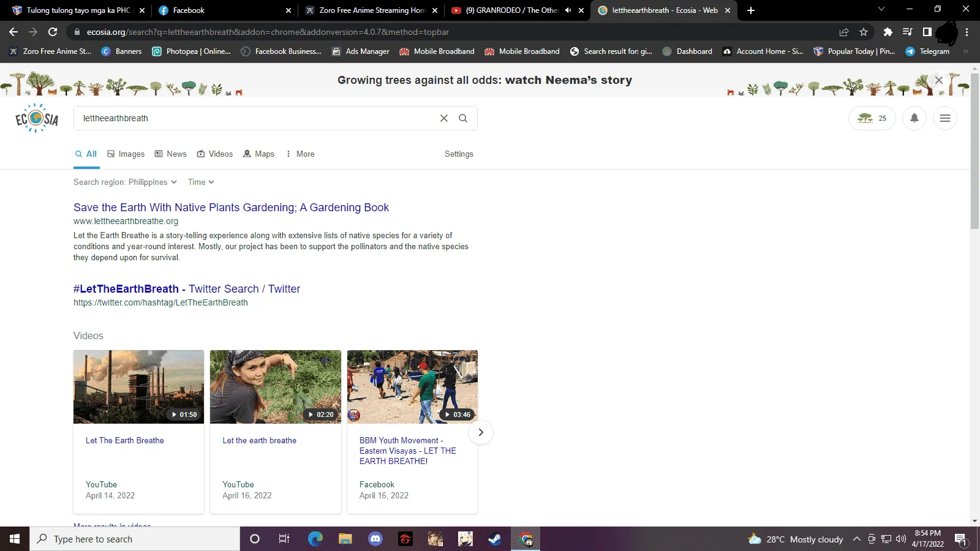Go back to the previous page
The height and width of the screenshot is (551, 980).
click(13, 32)
